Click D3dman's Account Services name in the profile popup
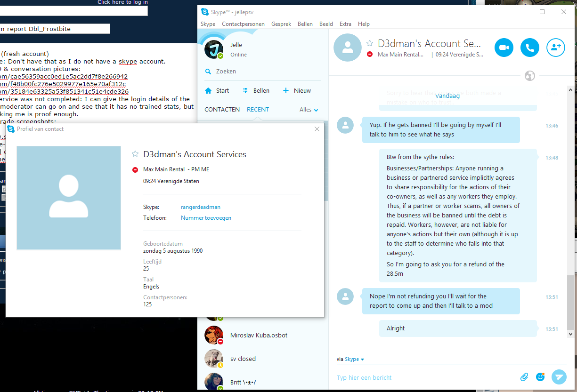Screen dimensions: 577x392 [195, 154]
